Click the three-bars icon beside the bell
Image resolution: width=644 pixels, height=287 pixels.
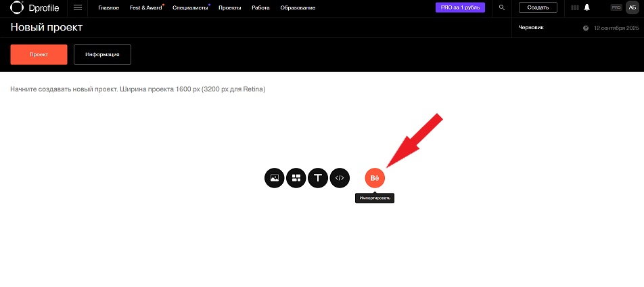(x=575, y=7)
